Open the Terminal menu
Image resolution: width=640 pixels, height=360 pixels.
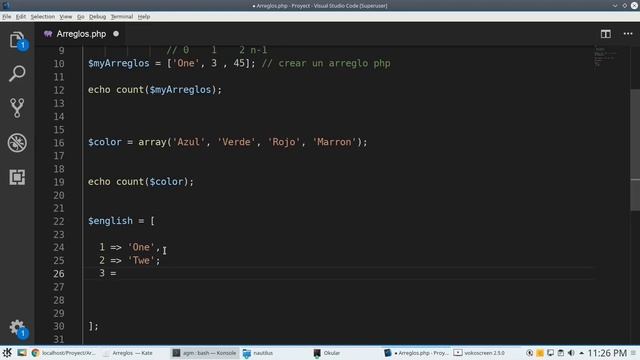click(122, 16)
